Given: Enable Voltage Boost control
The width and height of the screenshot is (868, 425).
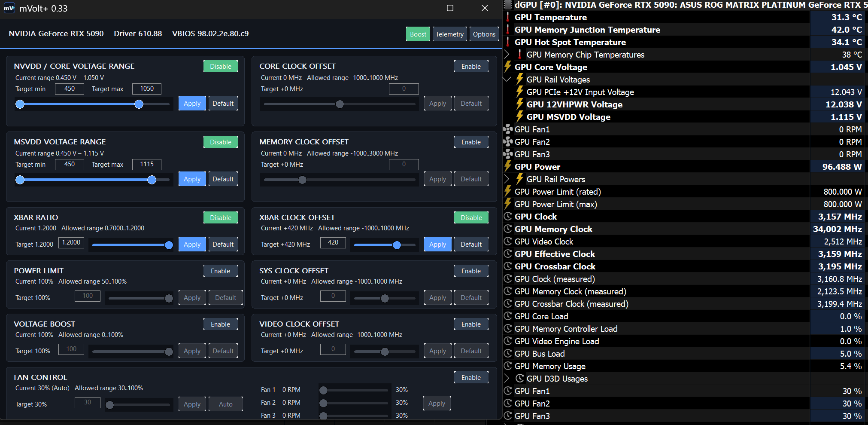Looking at the screenshot, I should pyautogui.click(x=221, y=324).
